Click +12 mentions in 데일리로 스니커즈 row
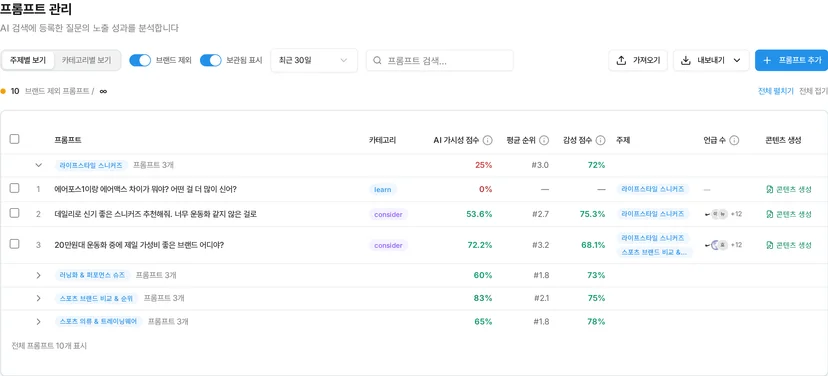The height and width of the screenshot is (376, 828). [x=736, y=214]
